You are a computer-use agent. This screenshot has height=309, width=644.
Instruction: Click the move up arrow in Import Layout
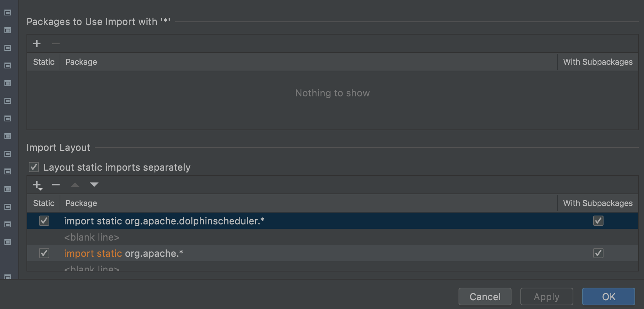[x=75, y=185]
